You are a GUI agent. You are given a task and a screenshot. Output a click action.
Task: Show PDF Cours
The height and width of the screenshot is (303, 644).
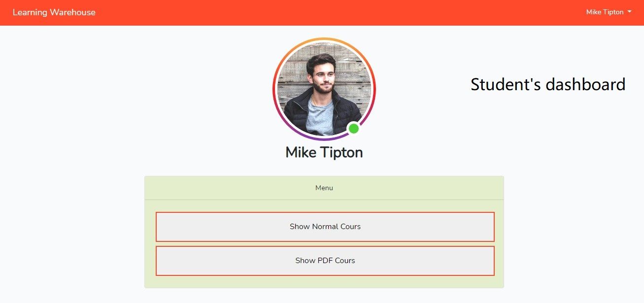coord(325,261)
